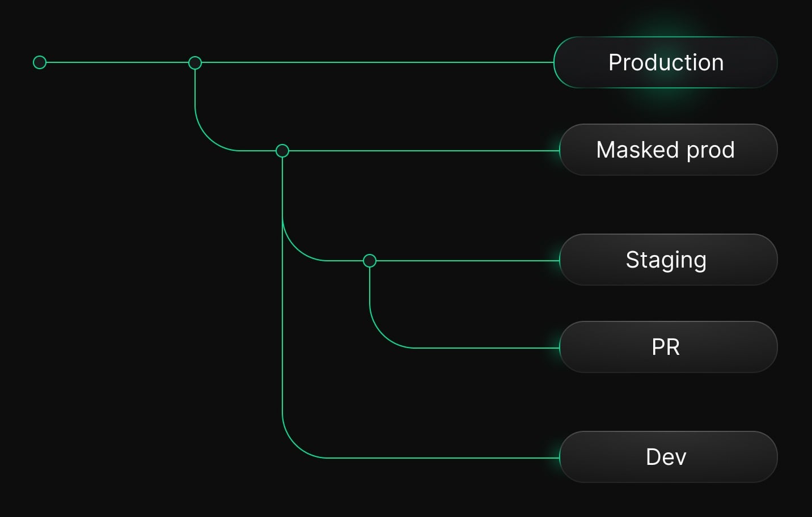Image resolution: width=812 pixels, height=517 pixels.
Task: Open the Production branch
Action: tap(666, 62)
